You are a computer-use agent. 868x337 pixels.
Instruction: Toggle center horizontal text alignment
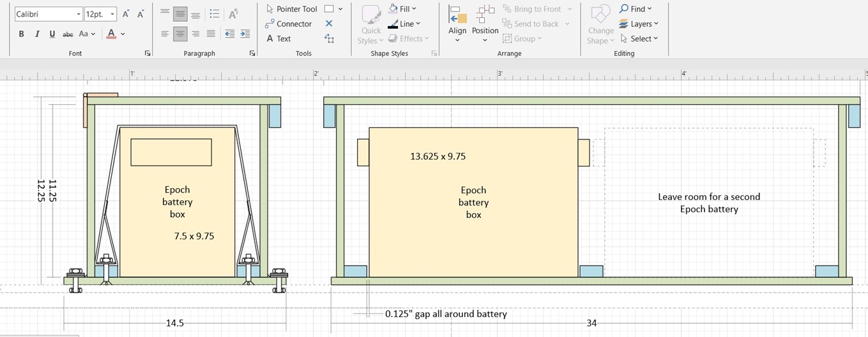click(x=181, y=34)
